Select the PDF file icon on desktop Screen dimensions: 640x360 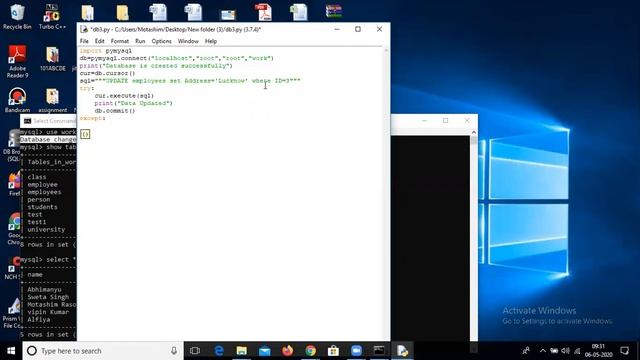(263, 12)
